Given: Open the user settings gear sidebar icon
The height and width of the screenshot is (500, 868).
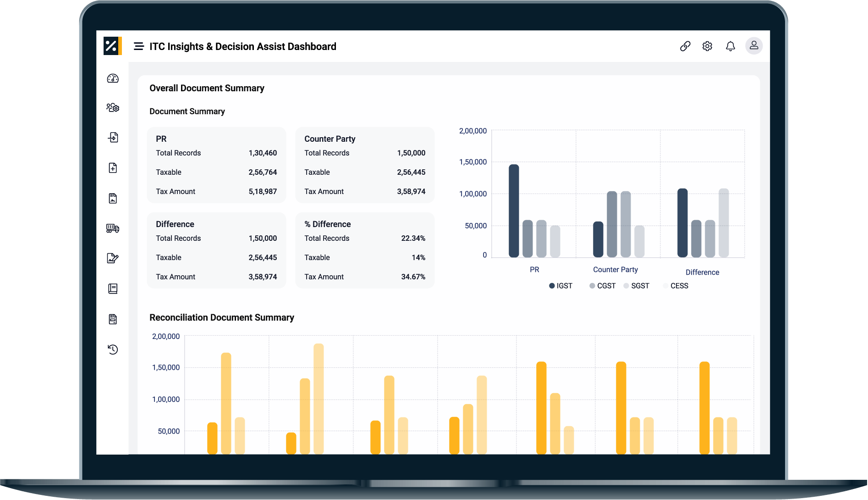Looking at the screenshot, I should (x=113, y=108).
